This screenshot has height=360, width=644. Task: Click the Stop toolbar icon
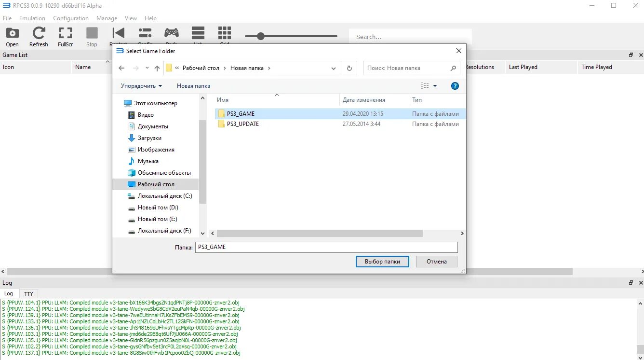pos(92,37)
